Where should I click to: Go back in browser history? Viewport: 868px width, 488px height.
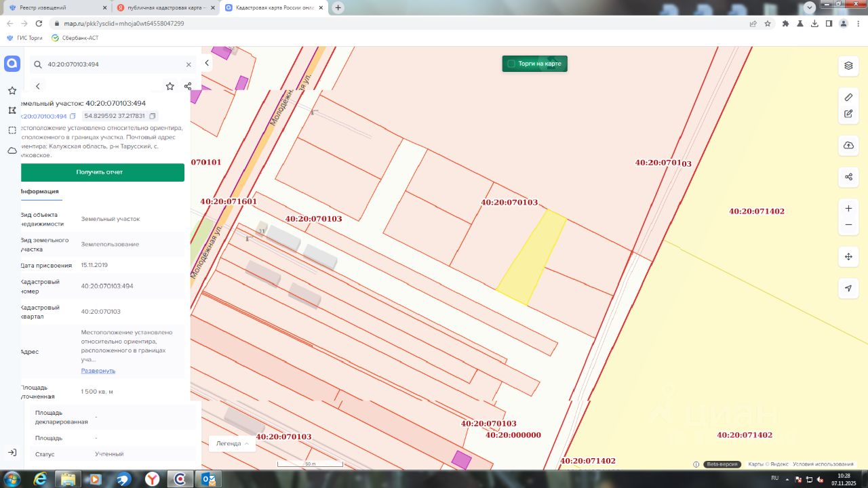(9, 23)
